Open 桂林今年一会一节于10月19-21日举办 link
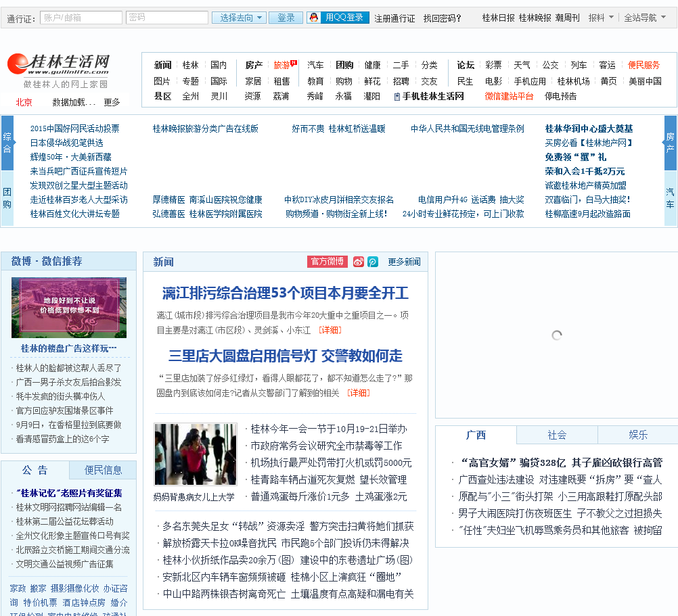The width and height of the screenshot is (678, 616). (x=329, y=429)
